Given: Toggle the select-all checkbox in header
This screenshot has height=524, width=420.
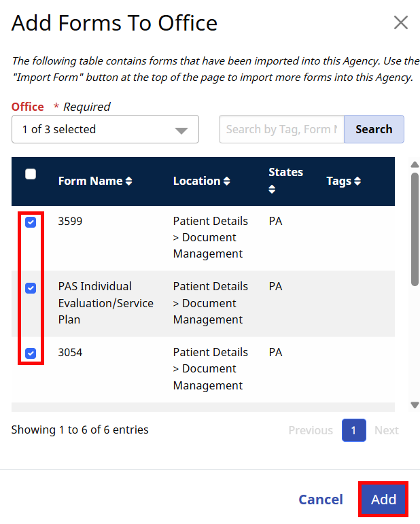Looking at the screenshot, I should [31, 174].
